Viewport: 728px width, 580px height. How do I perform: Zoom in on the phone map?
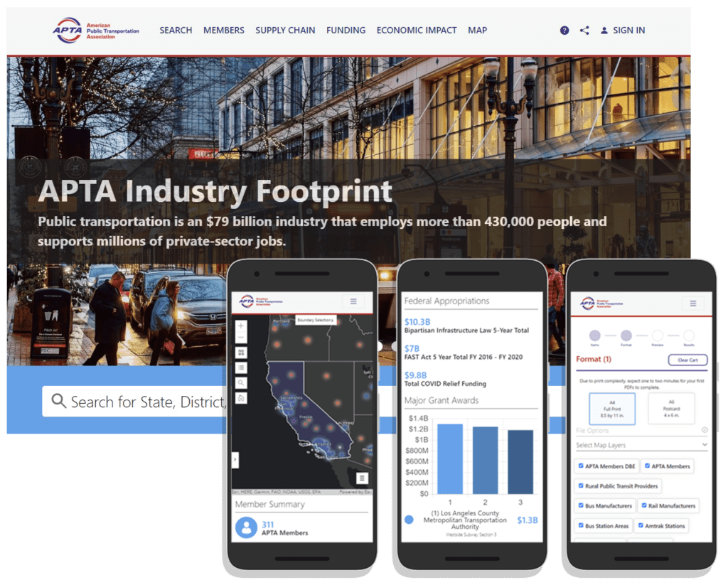pos(241,326)
